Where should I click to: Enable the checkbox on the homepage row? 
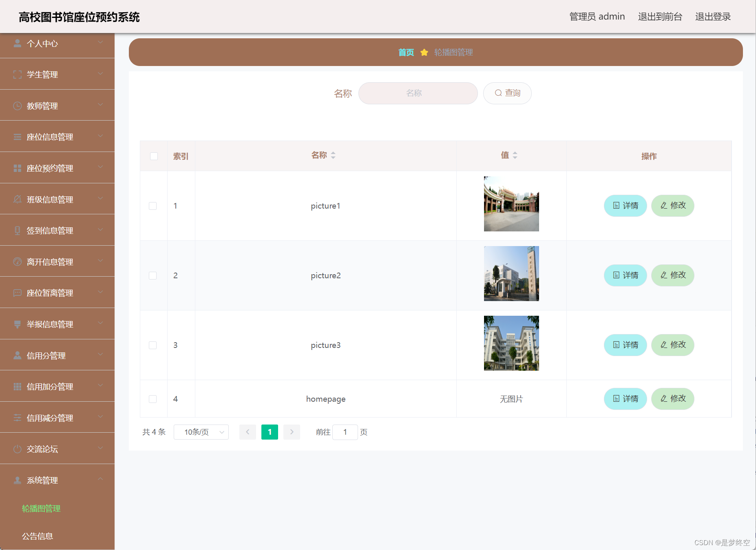[153, 399]
